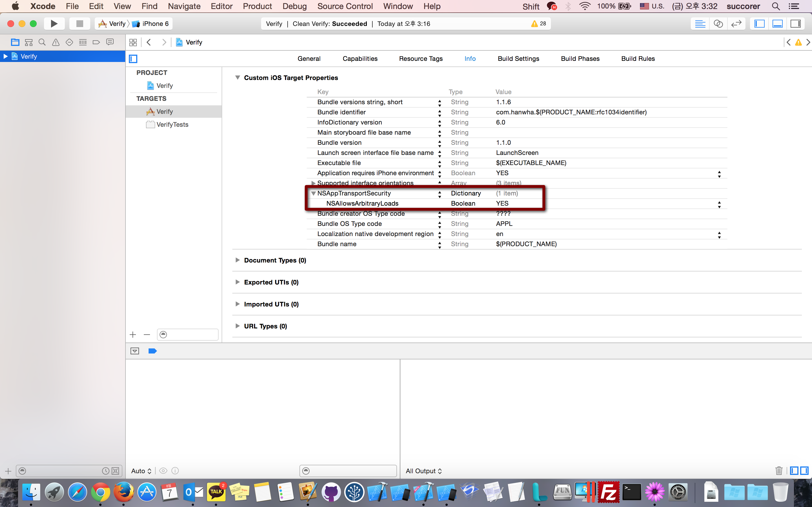The image size is (812, 507).
Task: Open Terminal from the Dock
Action: pyautogui.click(x=631, y=492)
